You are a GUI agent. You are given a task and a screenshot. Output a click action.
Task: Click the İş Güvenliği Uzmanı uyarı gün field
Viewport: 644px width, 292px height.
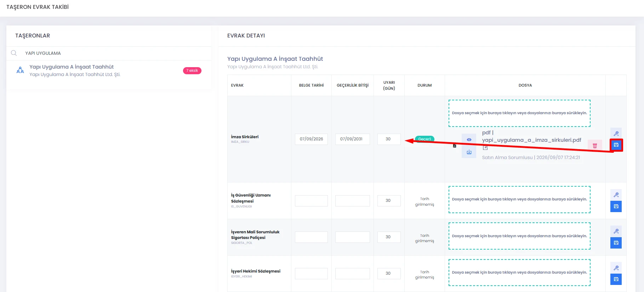pyautogui.click(x=389, y=200)
